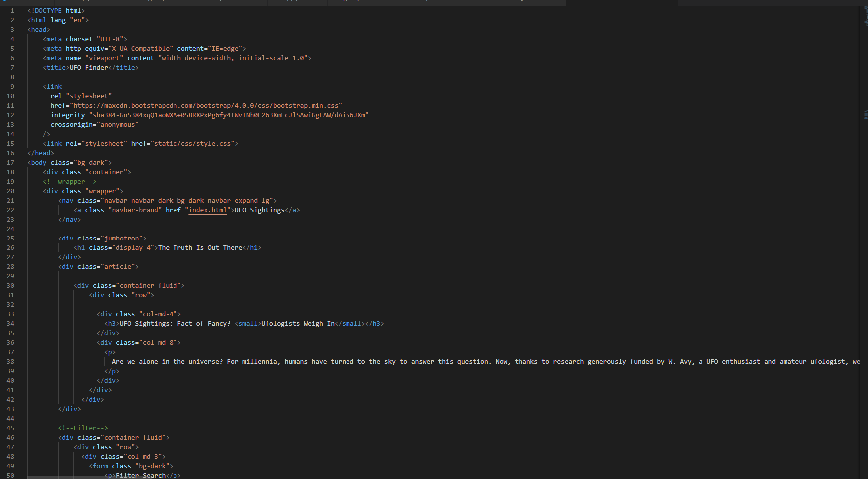Open the static/css/style.css stylesheet link

[x=192, y=143]
